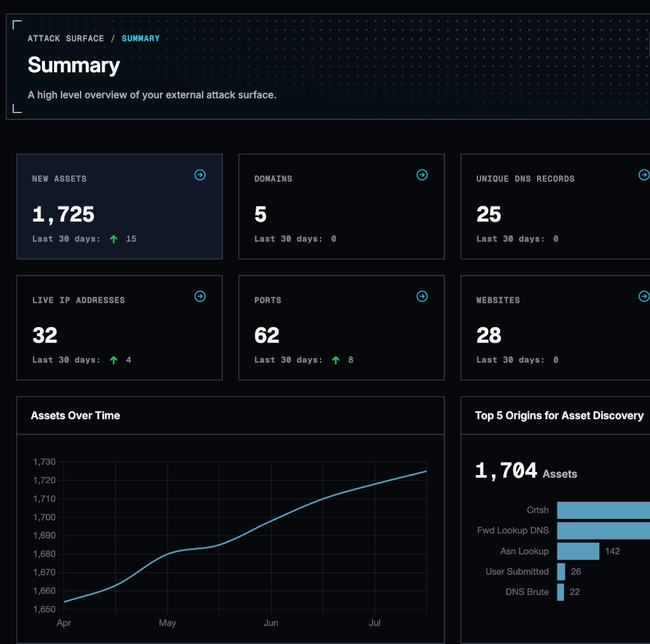
Task: Click the May axis label
Action: click(168, 623)
